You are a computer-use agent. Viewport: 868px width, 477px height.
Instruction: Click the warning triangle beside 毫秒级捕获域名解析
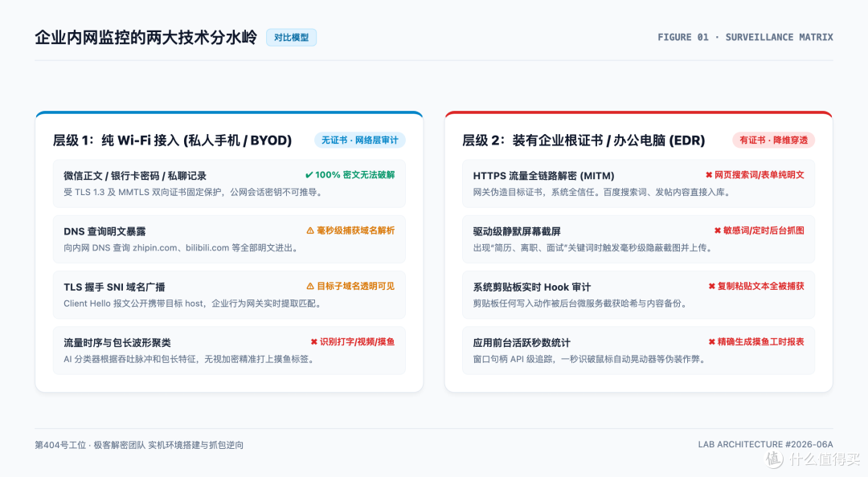click(310, 230)
